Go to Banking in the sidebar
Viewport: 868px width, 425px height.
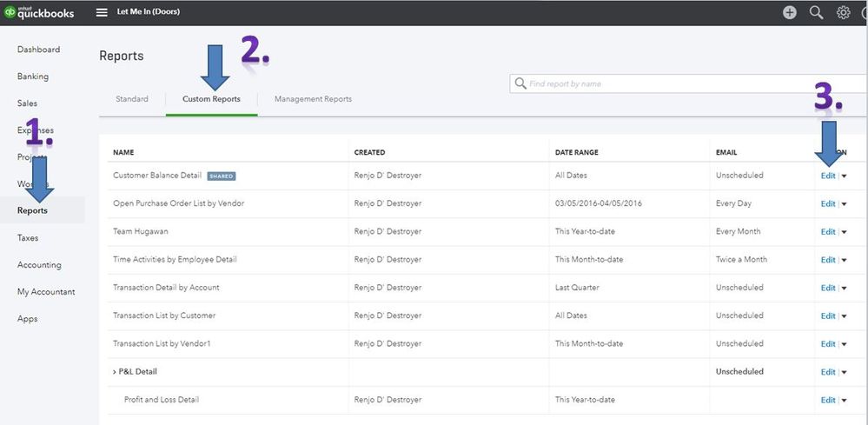tap(33, 76)
